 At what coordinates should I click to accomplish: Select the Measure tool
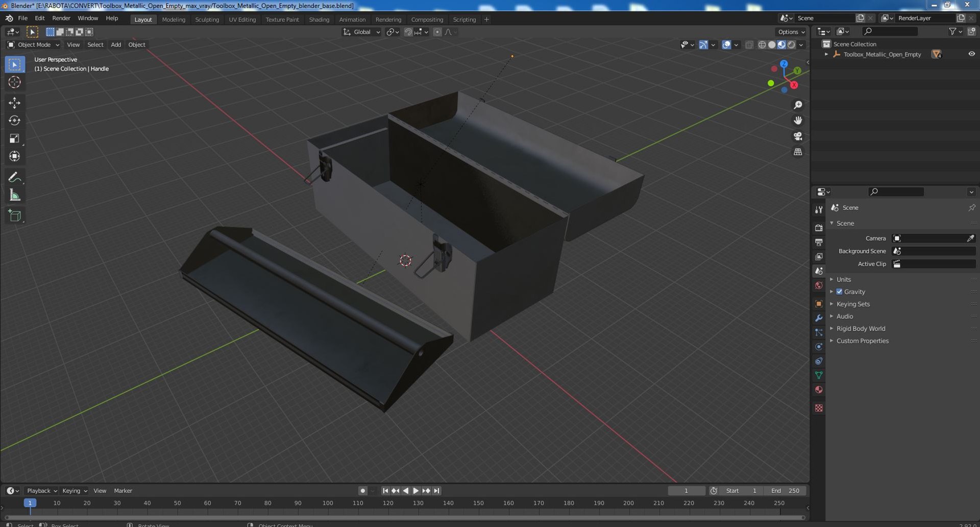point(15,195)
